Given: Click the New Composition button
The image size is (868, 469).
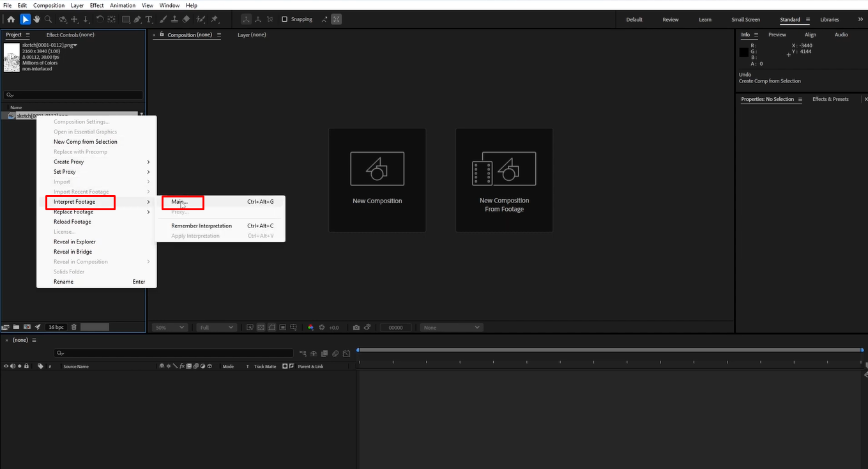Looking at the screenshot, I should point(377,180).
